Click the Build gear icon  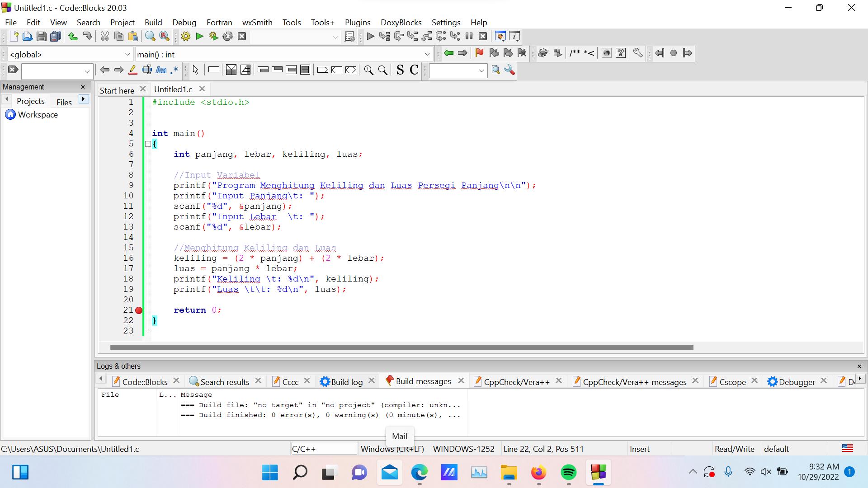tap(186, 37)
